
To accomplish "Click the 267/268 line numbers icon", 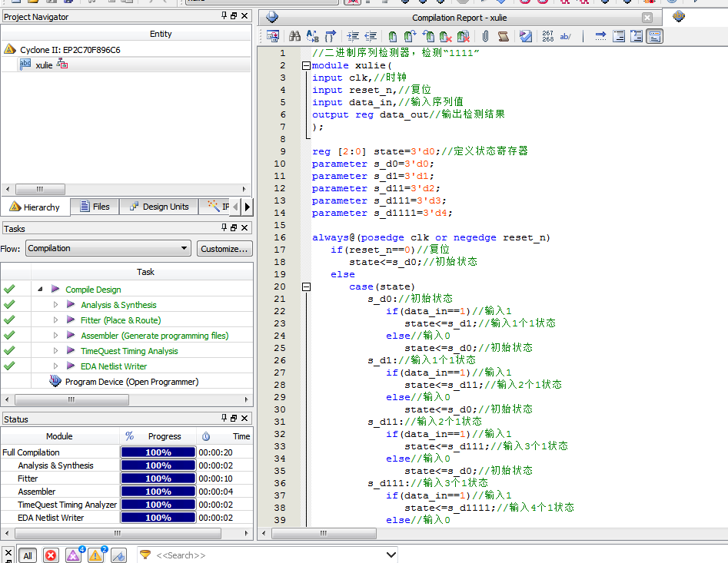I will click(x=547, y=36).
